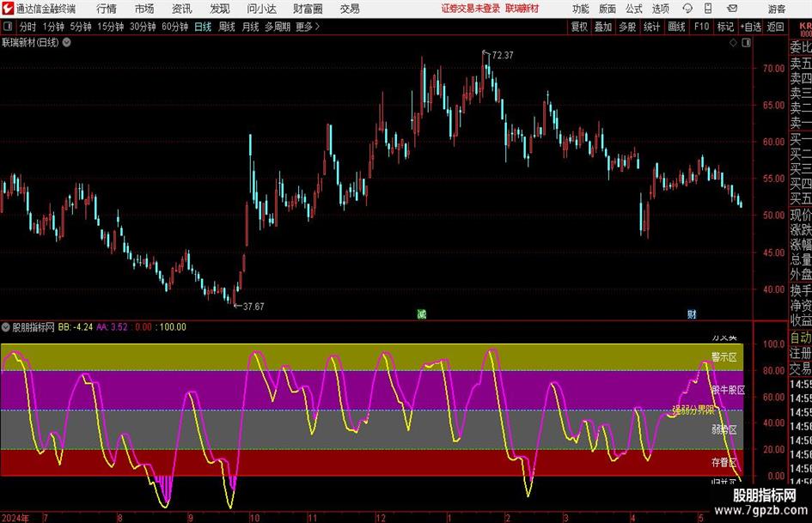This screenshot has width=812, height=523.
Task: Click the 强弱分界限 line label
Action: point(693,410)
